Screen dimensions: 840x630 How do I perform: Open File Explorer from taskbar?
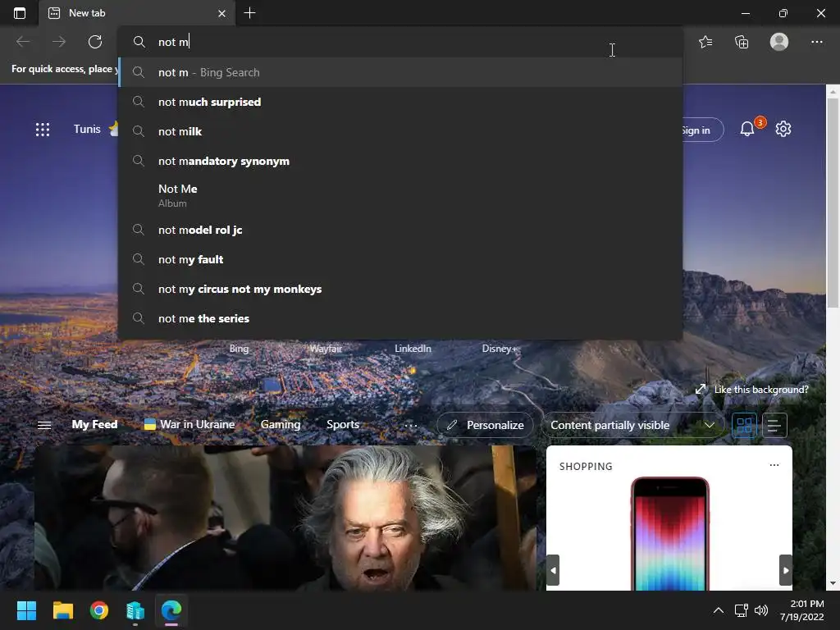62,610
